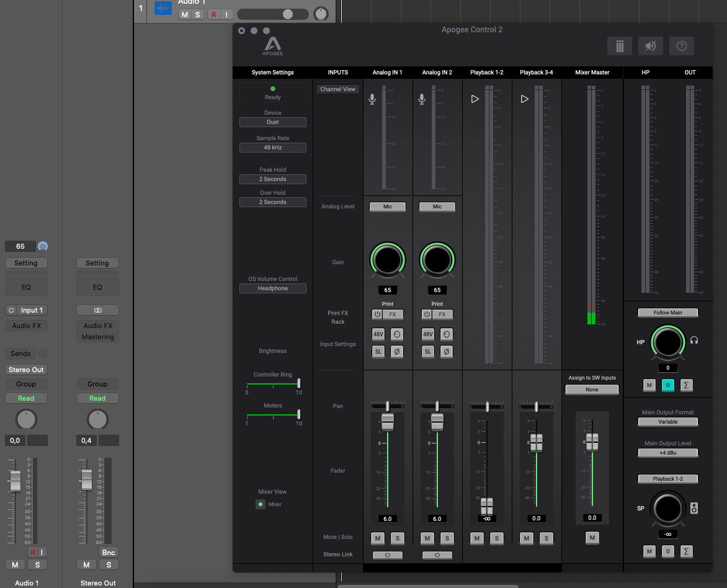
Task: Toggle Stereo Link for Analog IN 2
Action: coord(437,555)
